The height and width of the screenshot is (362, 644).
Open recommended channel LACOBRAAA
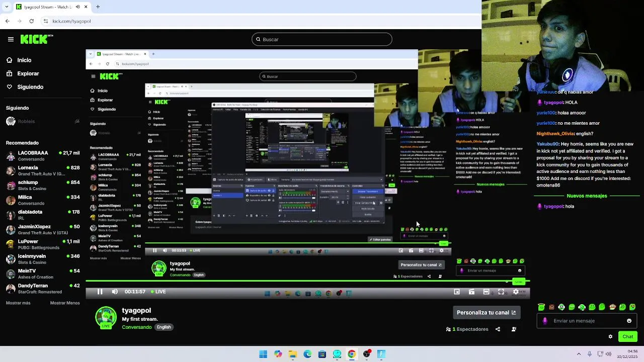(x=43, y=156)
